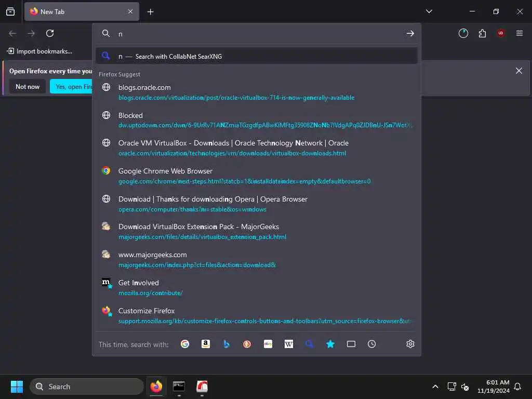Show hidden system tray icons
532x399 pixels.
[x=435, y=387]
